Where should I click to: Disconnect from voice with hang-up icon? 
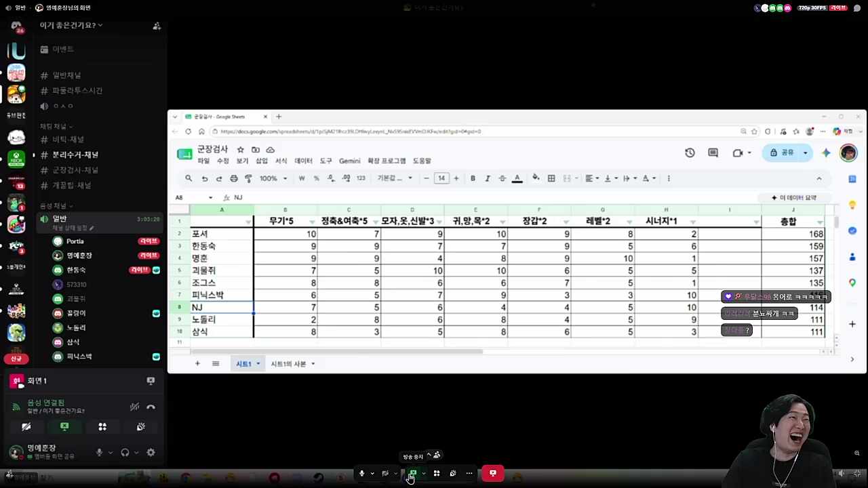(x=151, y=407)
